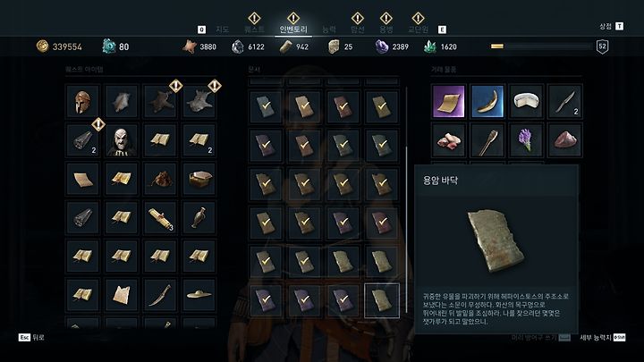This screenshot has height=362, width=644.
Task: Select the masked cultist figure item
Action: pyautogui.click(x=121, y=140)
